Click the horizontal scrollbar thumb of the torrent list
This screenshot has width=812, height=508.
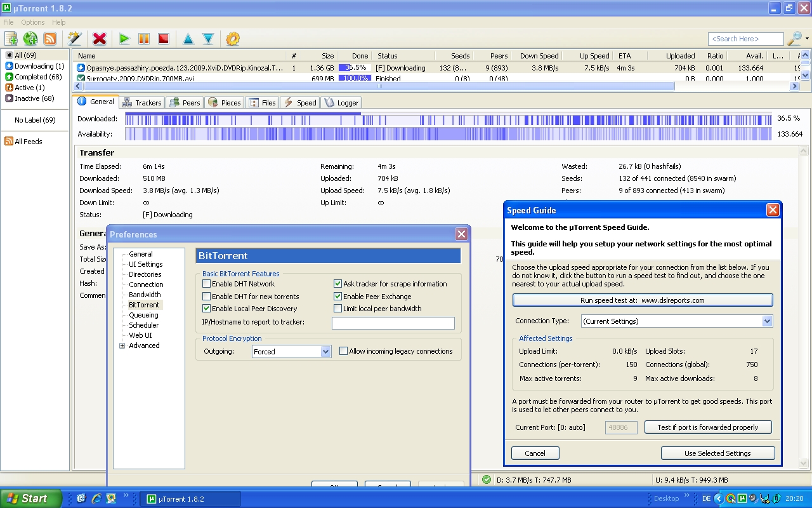(x=381, y=86)
